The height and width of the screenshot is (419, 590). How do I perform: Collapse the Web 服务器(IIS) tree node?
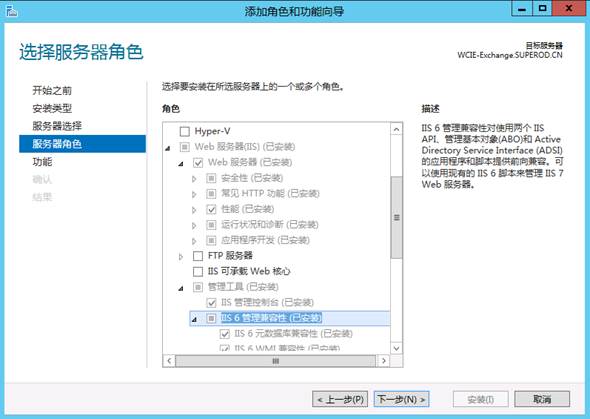[x=168, y=148]
